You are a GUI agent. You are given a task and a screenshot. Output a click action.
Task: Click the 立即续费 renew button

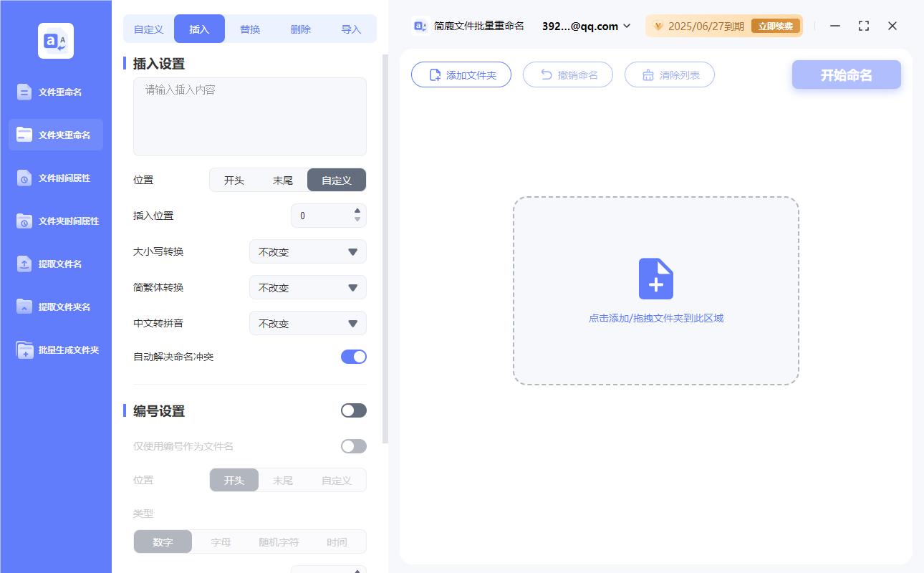[776, 27]
